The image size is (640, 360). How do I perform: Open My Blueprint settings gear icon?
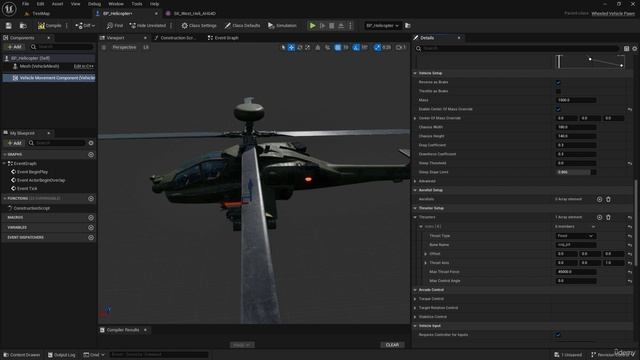[x=91, y=143]
